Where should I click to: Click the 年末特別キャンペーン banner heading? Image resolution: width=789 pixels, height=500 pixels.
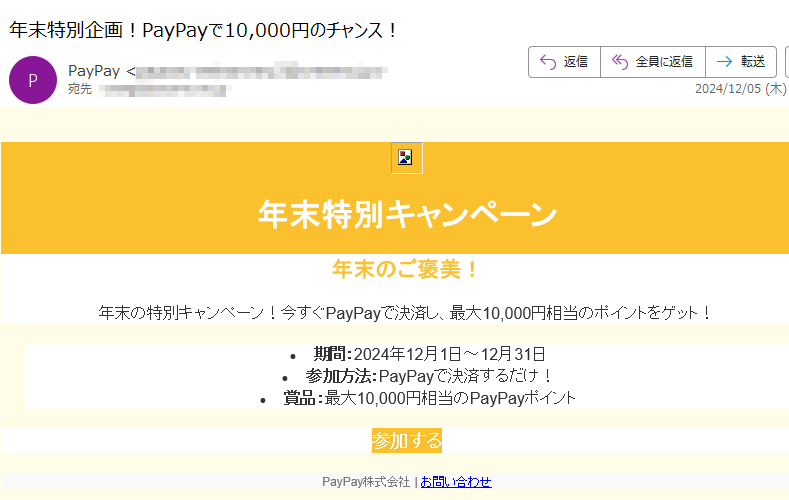coord(407,214)
